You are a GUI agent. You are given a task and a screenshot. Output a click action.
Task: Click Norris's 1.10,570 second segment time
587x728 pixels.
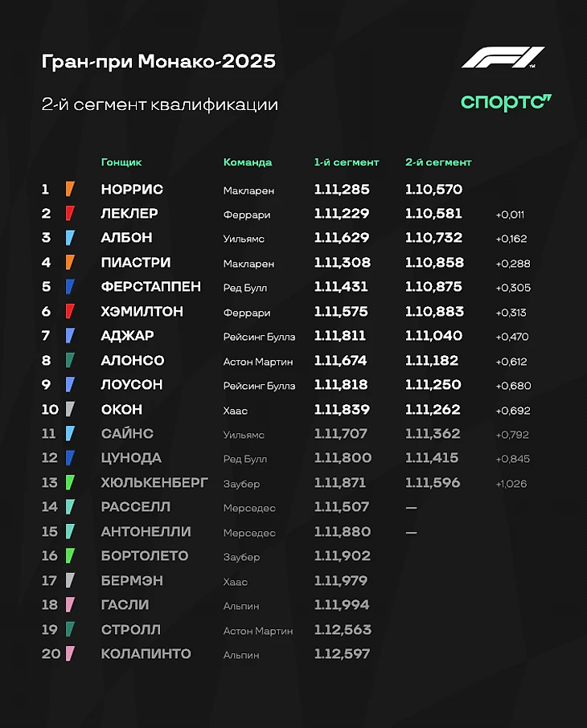(433, 190)
